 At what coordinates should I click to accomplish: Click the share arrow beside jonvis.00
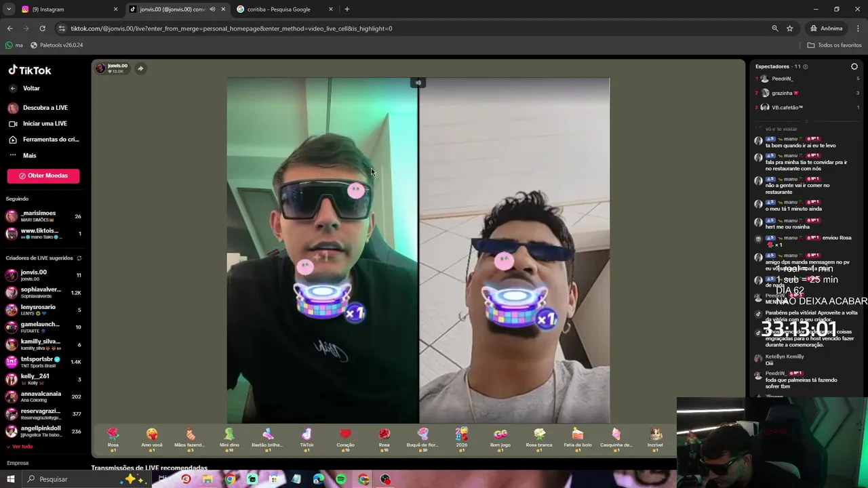point(140,68)
